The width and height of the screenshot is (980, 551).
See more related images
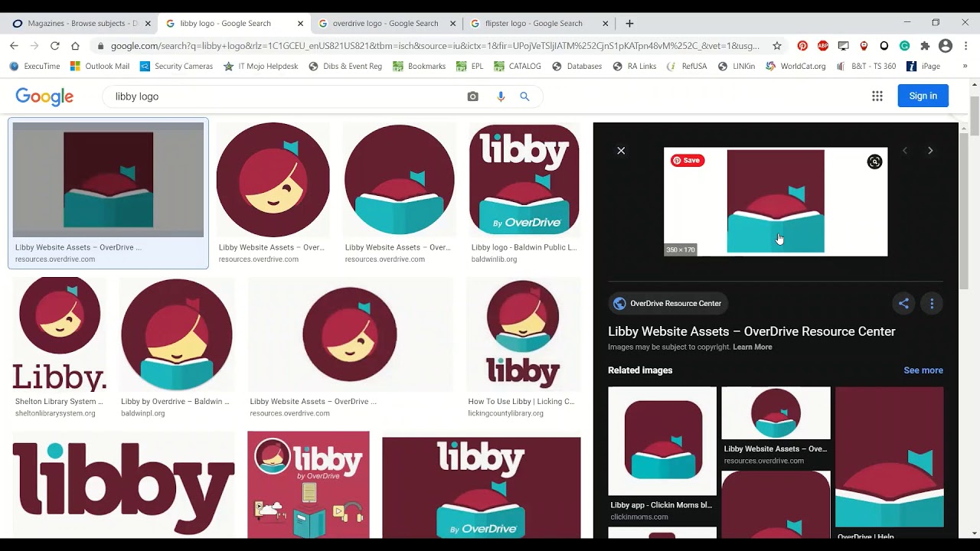pos(923,370)
